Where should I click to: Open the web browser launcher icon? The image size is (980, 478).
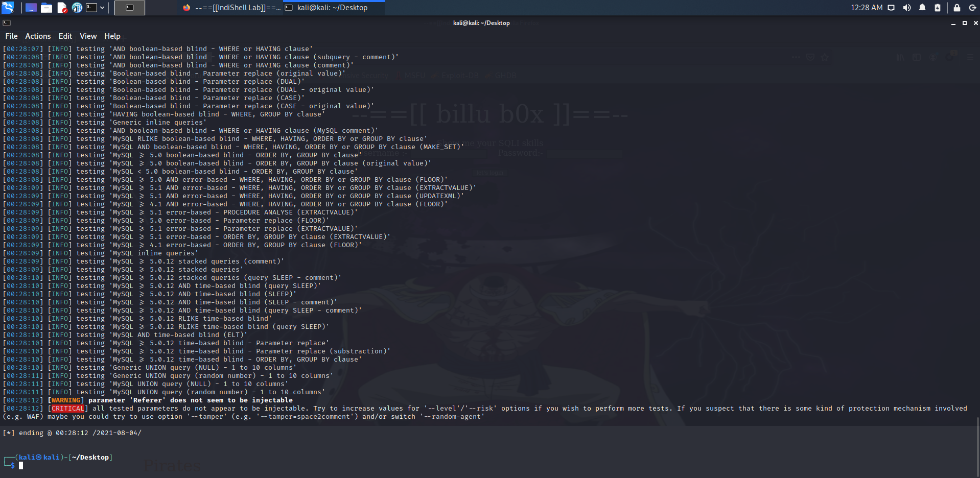(77, 8)
